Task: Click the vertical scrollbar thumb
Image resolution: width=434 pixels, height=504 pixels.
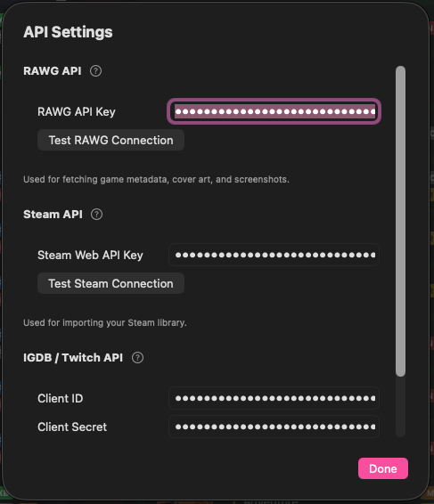Action: [400, 221]
